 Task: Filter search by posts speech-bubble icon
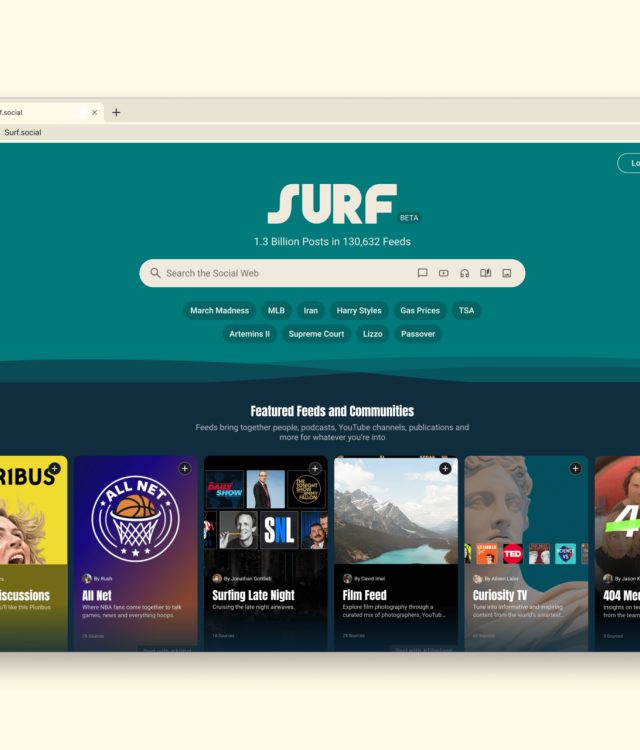(x=422, y=273)
